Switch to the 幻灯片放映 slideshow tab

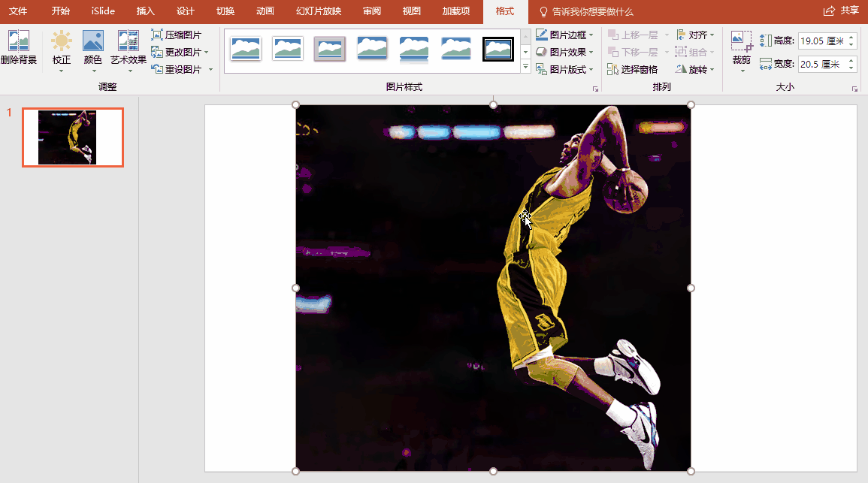point(319,11)
